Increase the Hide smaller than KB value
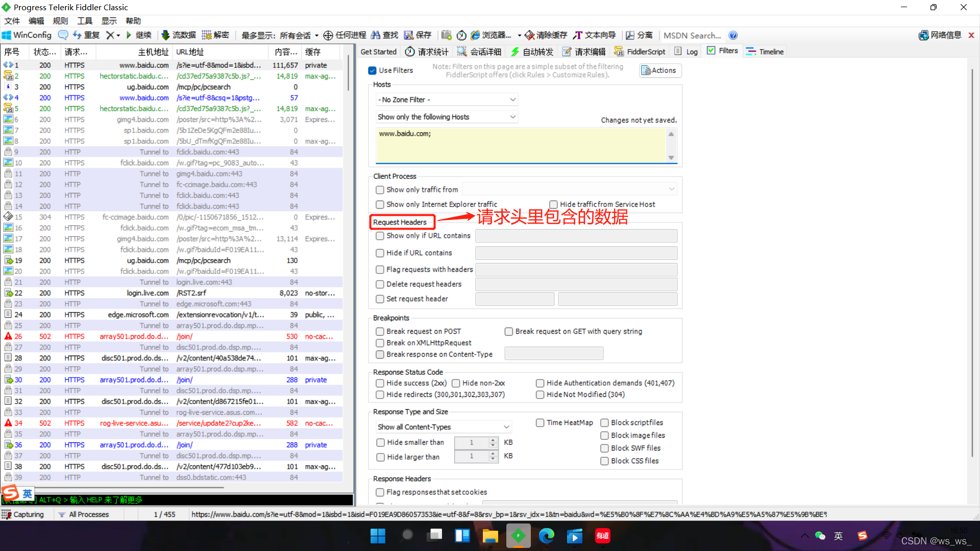This screenshot has height=551, width=980. click(x=493, y=440)
